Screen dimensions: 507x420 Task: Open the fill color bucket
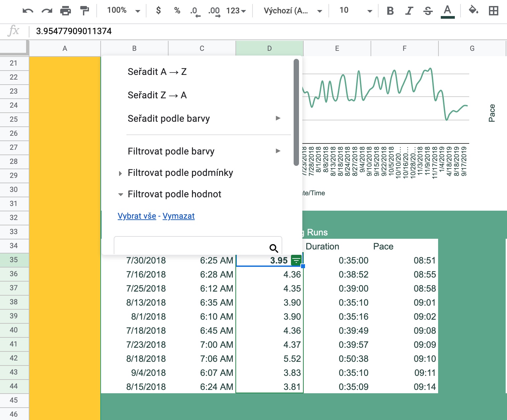[473, 11]
